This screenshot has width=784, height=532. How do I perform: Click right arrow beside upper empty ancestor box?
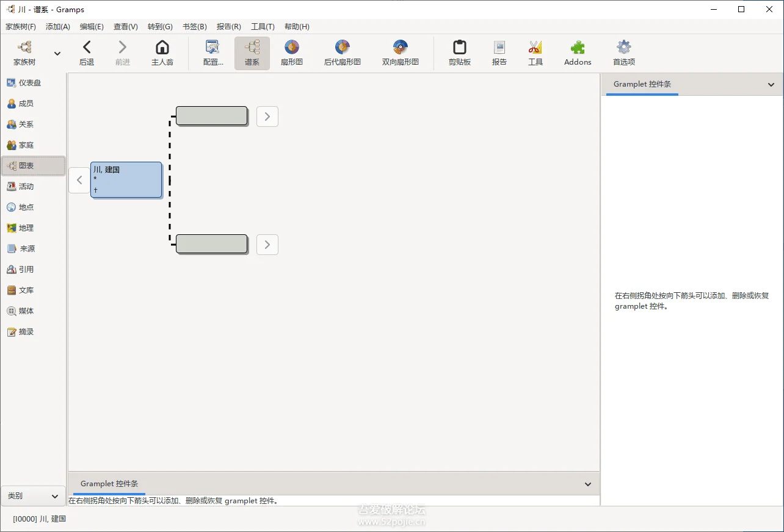[x=267, y=117]
